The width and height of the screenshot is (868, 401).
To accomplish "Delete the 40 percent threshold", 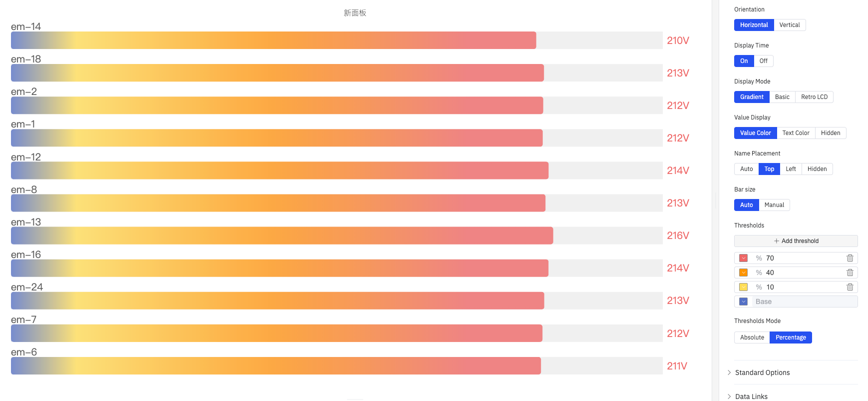I will [850, 272].
